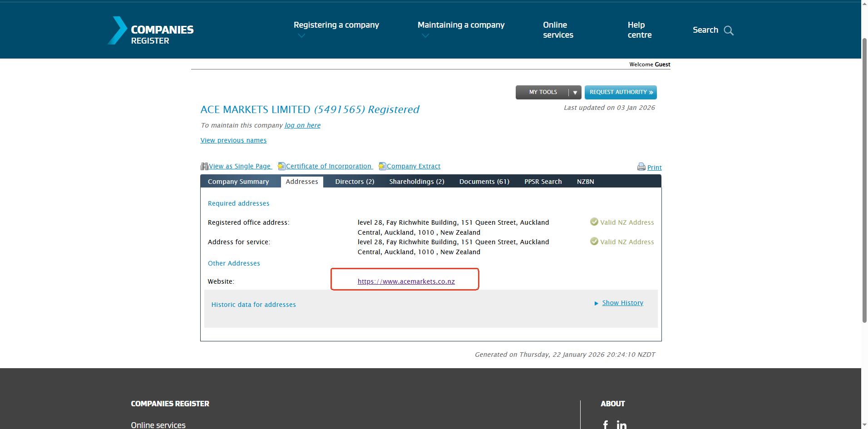Open the LinkedIn icon in footer
Viewport: 868px width, 429px height.
[x=621, y=425]
